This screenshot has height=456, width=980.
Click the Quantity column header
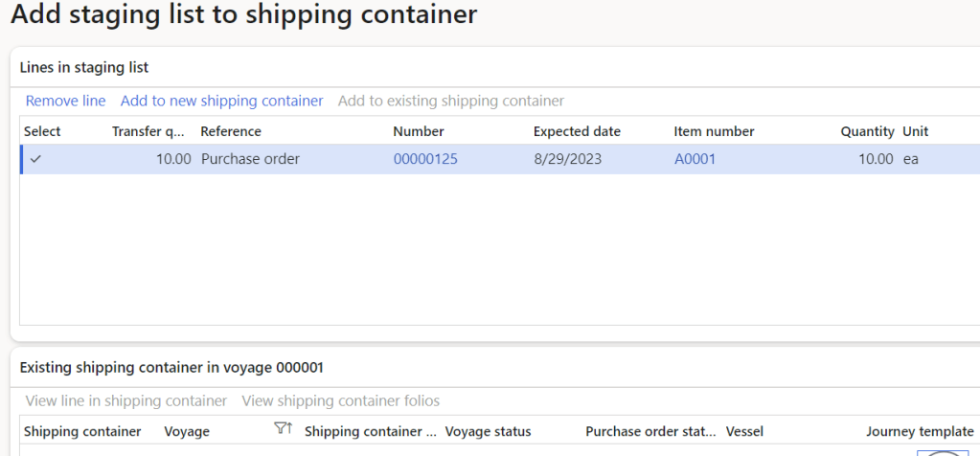click(x=867, y=131)
